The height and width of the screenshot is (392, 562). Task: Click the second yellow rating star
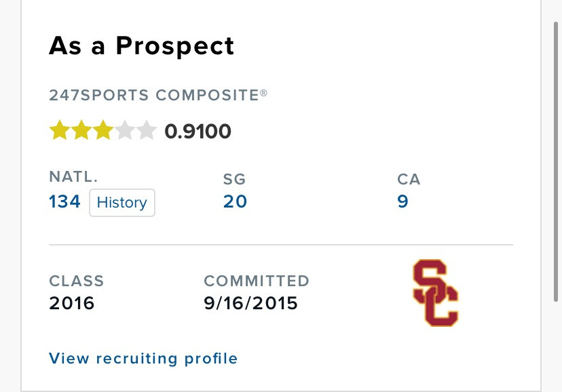click(x=81, y=130)
